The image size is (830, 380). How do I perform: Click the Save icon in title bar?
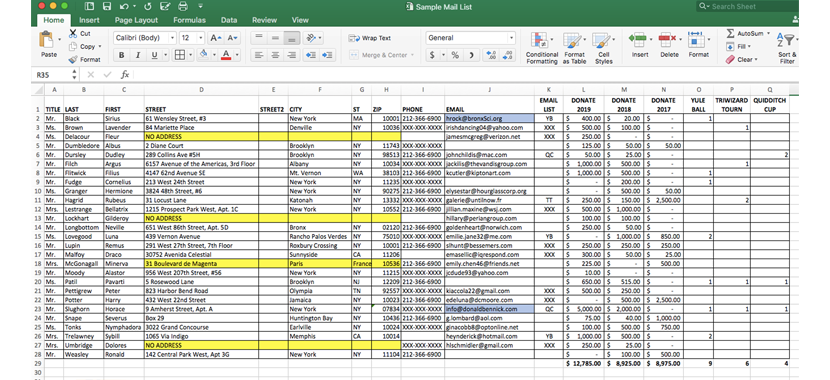(106, 7)
